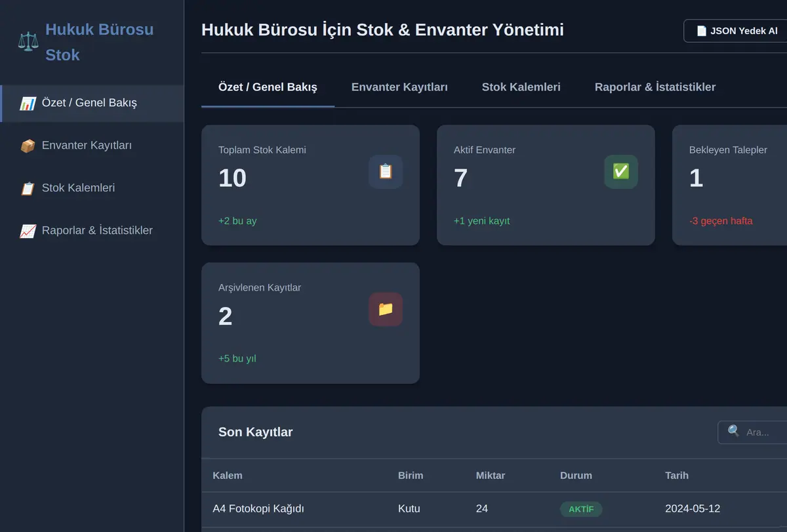The image size is (787, 532).
Task: Click the +1 yeni kayıt trend text
Action: [481, 221]
